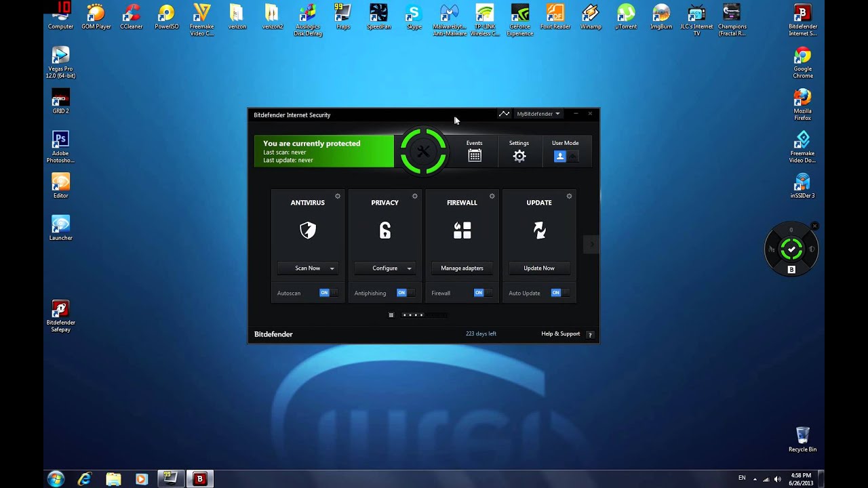Open Vegas Pro 12.0 desktop shortcut
The height and width of the screenshot is (488, 868).
coord(60,63)
